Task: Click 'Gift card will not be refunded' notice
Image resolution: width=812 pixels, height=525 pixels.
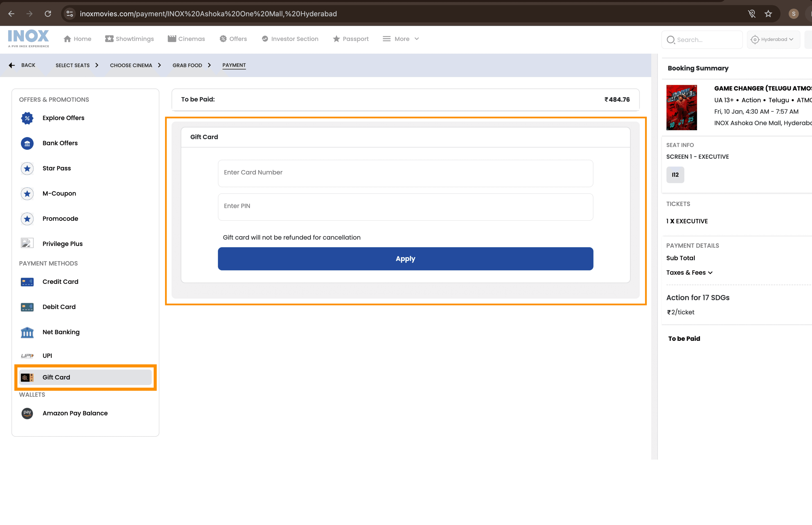Action: 292,238
